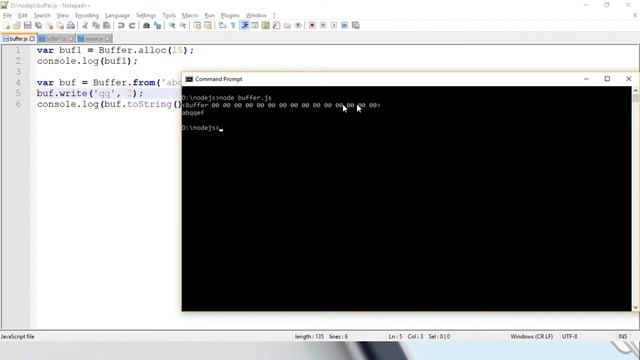Image resolution: width=640 pixels, height=360 pixels.
Task: Click the Close document toolbar icon
Action: [x=49, y=25]
